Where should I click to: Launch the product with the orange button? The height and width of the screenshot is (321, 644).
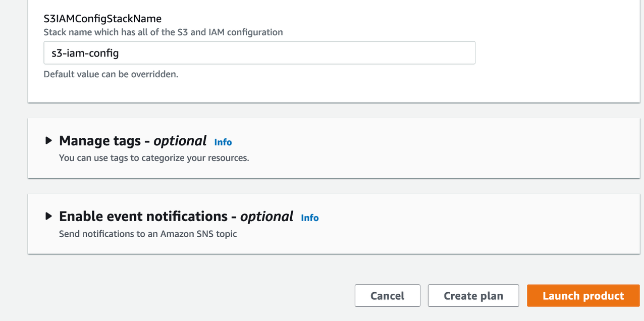583,296
